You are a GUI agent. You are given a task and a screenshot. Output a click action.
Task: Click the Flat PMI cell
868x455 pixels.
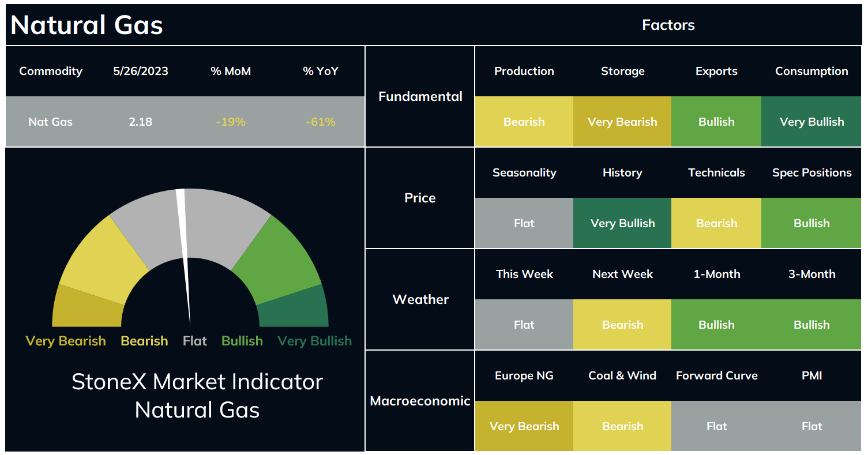(x=811, y=426)
